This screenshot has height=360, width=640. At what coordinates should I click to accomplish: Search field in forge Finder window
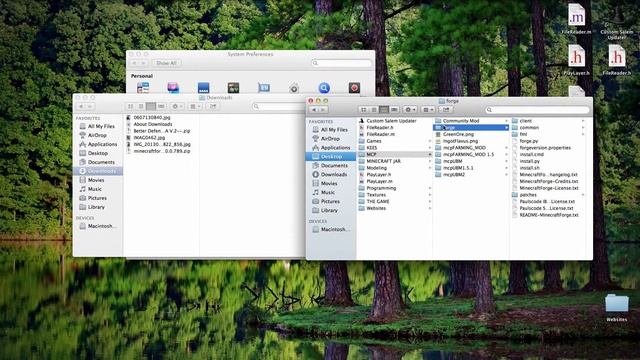537,109
